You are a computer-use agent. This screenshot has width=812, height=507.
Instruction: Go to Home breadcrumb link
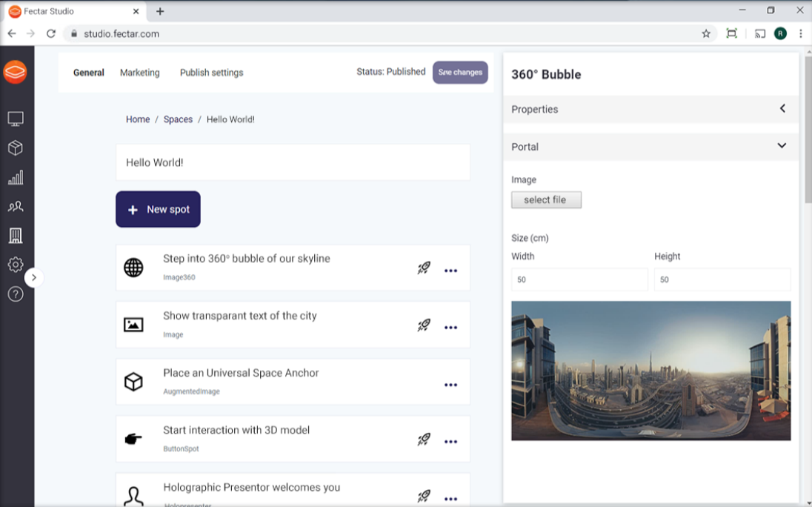138,119
